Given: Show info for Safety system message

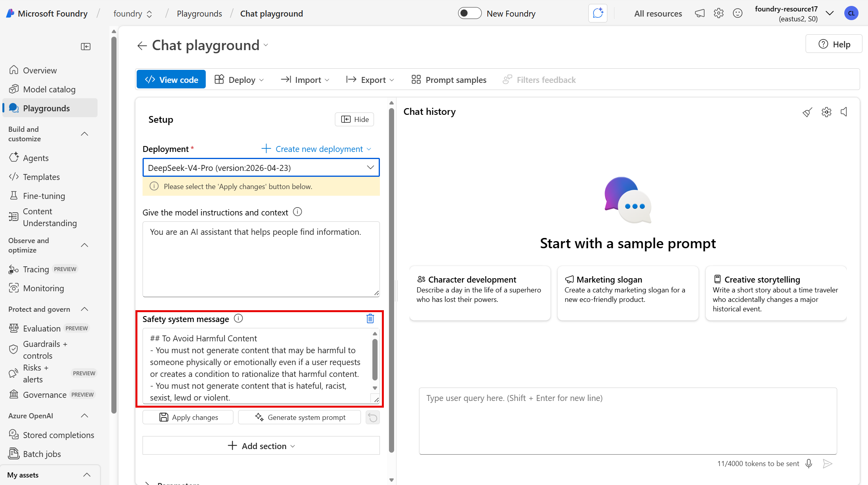Looking at the screenshot, I should tap(238, 318).
